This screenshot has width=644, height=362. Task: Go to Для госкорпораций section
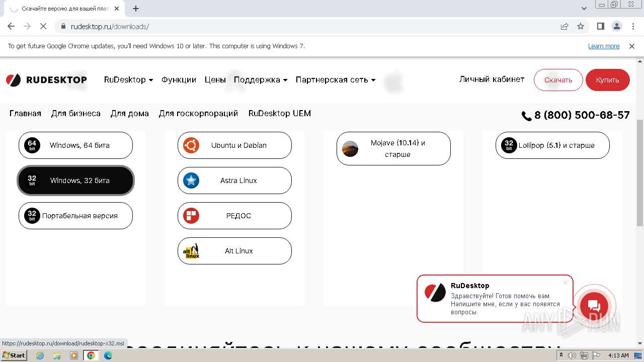[198, 113]
